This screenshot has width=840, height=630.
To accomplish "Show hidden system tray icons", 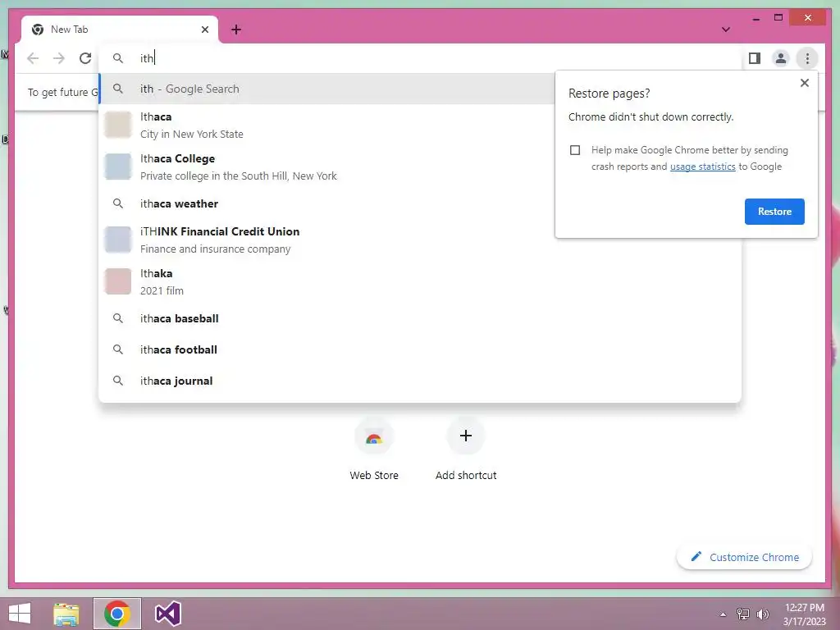I will [723, 614].
